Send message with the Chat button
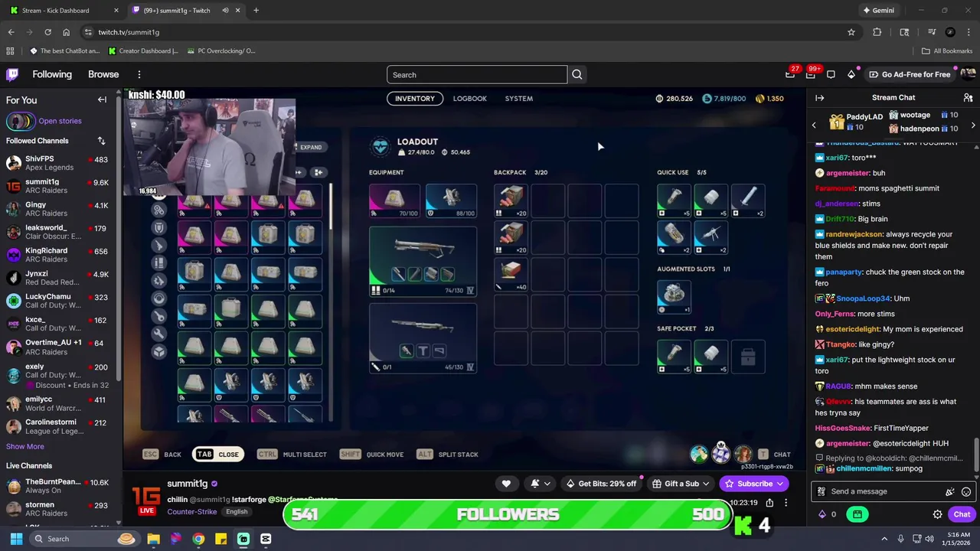Image resolution: width=980 pixels, height=551 pixels. coord(962,514)
